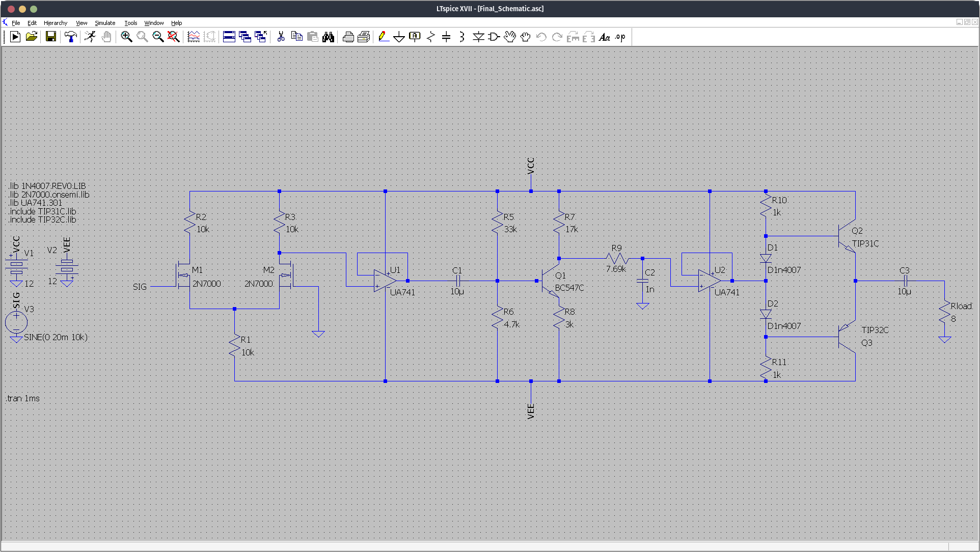980x552 pixels.
Task: Click the Rotate toolbar icon
Action: click(573, 37)
